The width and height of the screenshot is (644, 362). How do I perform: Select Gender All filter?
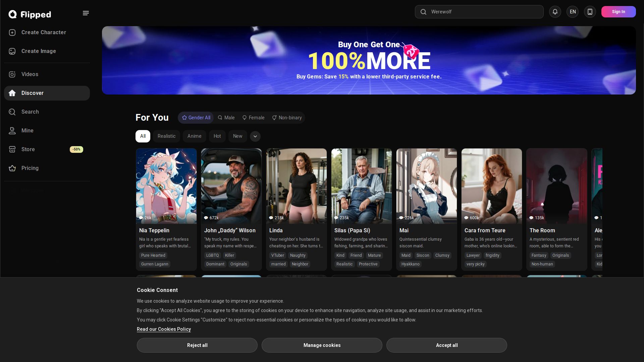[x=196, y=118]
